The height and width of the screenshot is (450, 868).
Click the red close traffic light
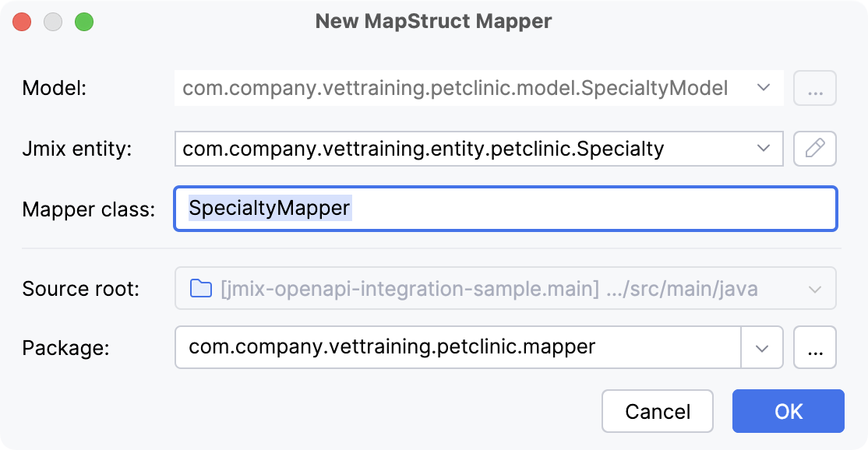tap(22, 22)
